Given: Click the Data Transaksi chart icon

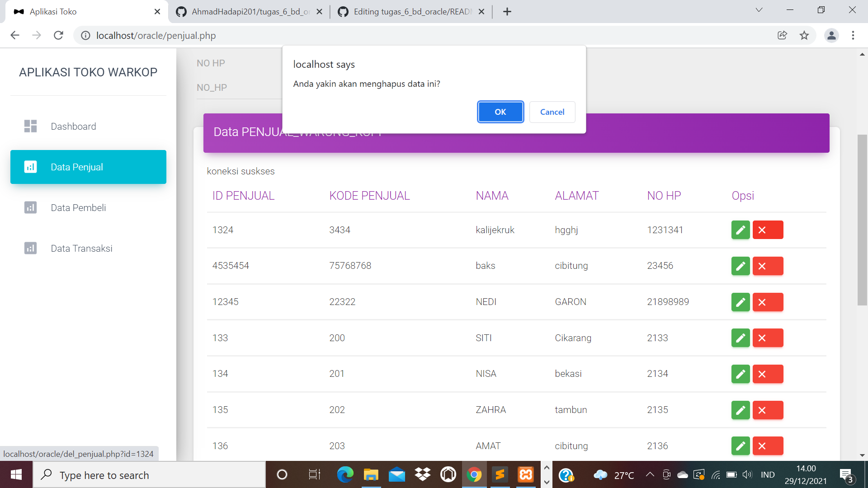Looking at the screenshot, I should coord(30,248).
